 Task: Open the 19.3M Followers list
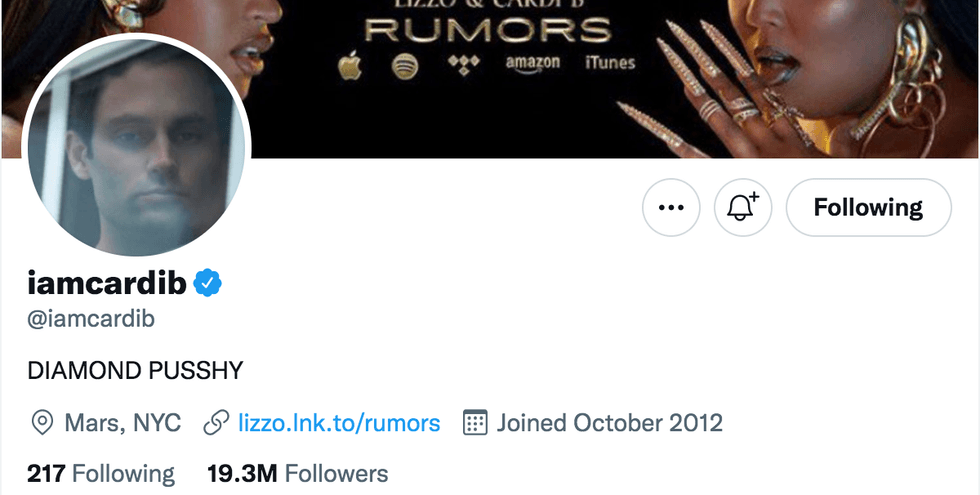297,473
